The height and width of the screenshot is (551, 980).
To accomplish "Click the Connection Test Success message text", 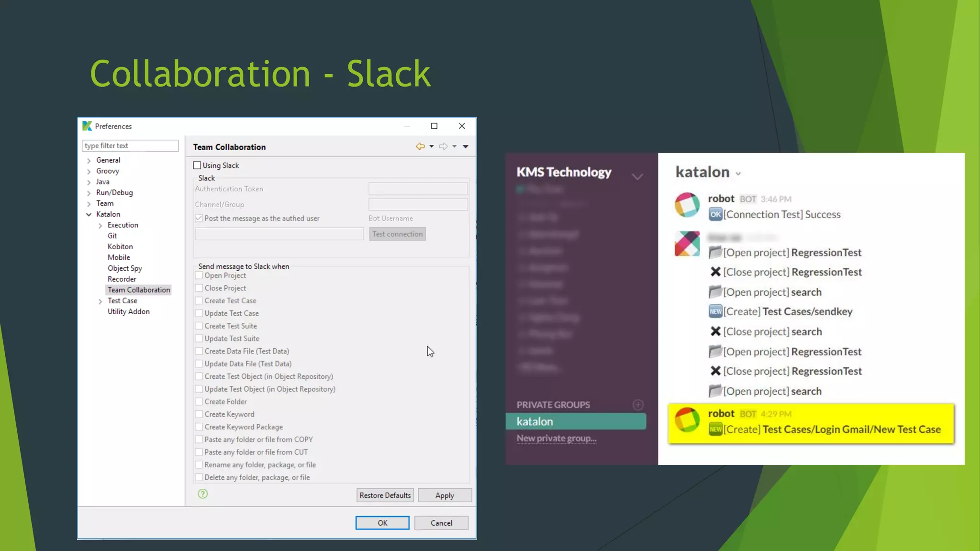I will [782, 214].
